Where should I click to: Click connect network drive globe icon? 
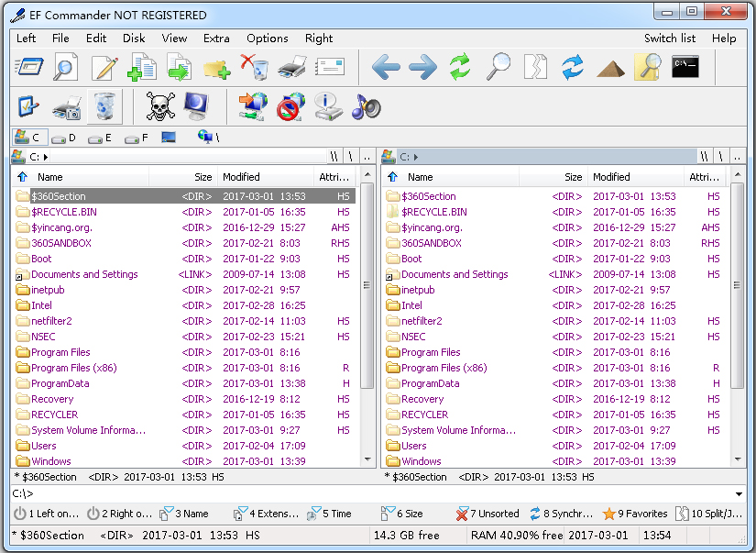point(253,106)
